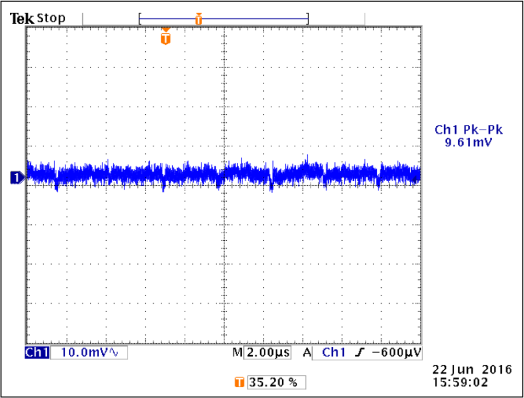Click the Ch1 trigger source label
The image size is (524, 398).
pyautogui.click(x=333, y=353)
